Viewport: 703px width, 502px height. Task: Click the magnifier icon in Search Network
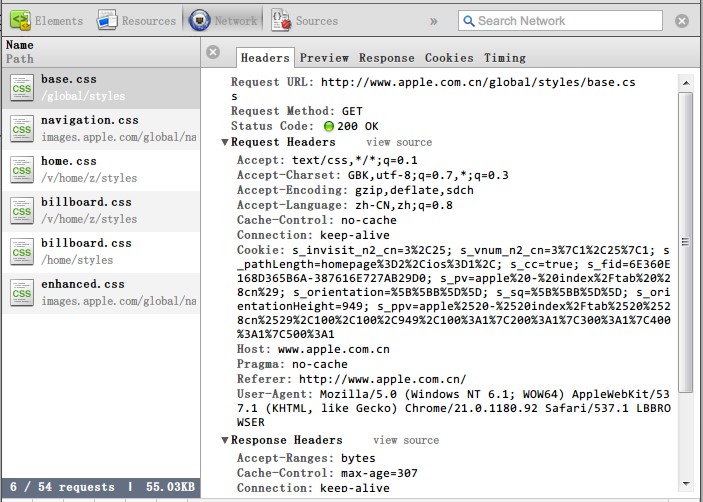coord(469,21)
